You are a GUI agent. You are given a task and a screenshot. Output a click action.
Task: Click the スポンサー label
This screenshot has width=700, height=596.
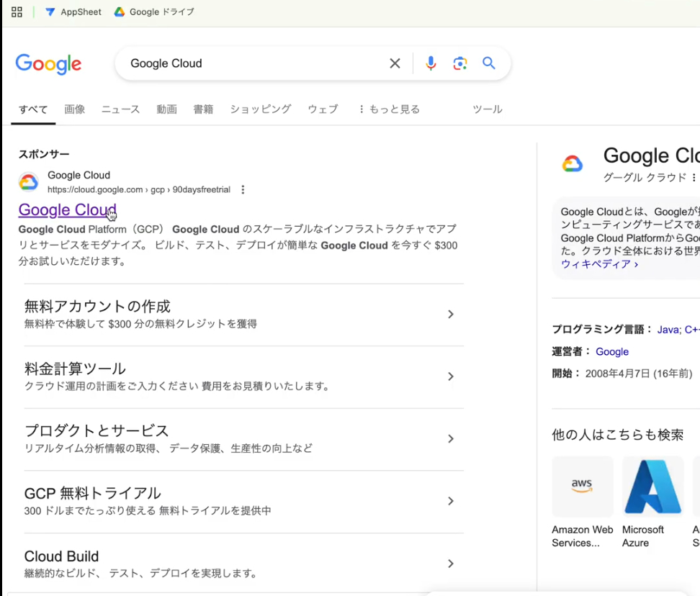pyautogui.click(x=44, y=154)
